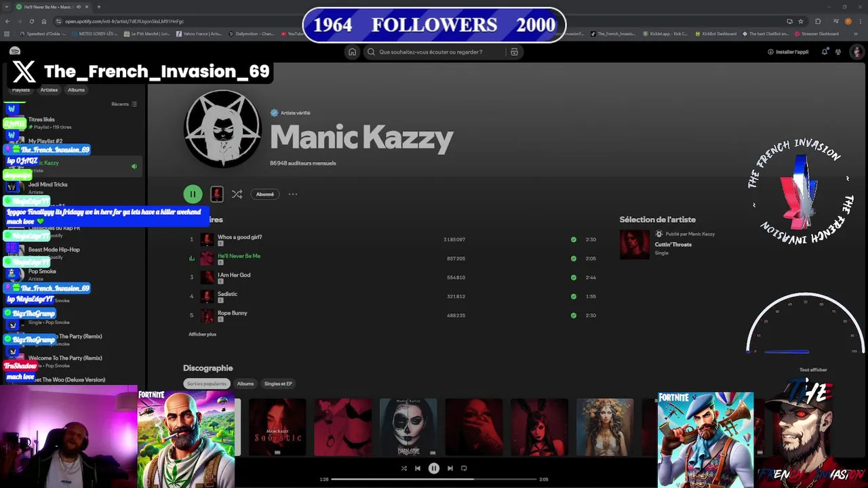Click the Abonné follow button
This screenshot has width=868, height=488.
coord(264,195)
